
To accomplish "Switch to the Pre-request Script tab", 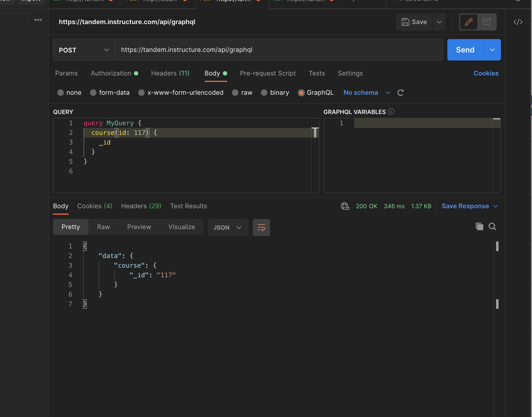I will [x=268, y=73].
